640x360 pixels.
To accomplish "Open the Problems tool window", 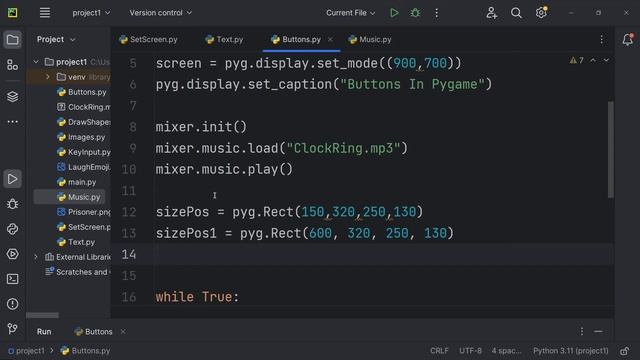I will [12, 304].
